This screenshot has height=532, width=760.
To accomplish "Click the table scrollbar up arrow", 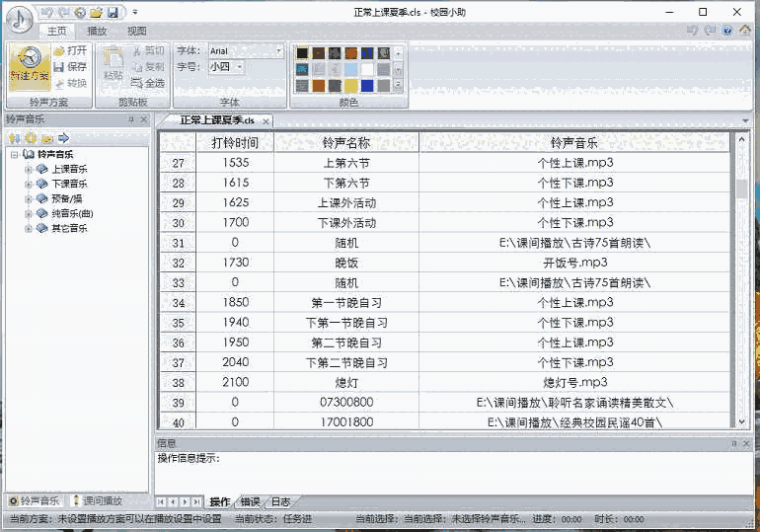I will [741, 139].
